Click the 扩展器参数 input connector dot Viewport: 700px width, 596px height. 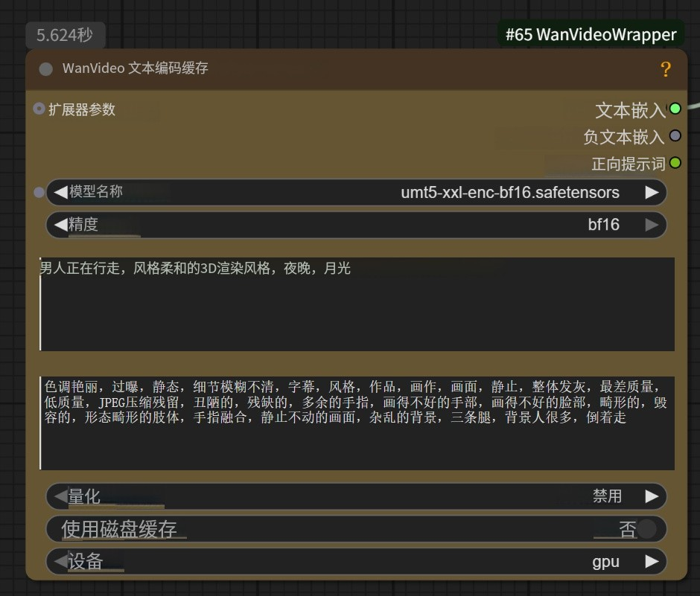point(38,109)
